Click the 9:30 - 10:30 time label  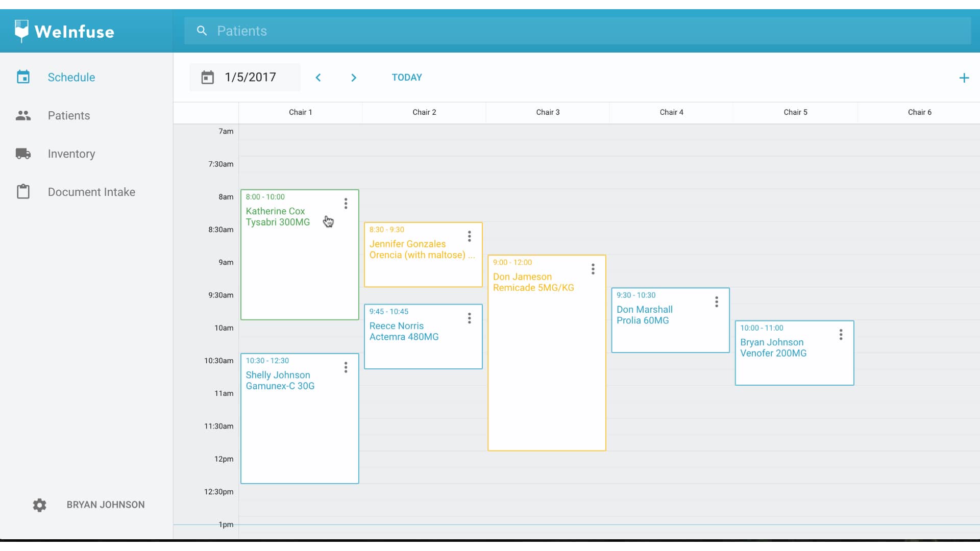(636, 295)
